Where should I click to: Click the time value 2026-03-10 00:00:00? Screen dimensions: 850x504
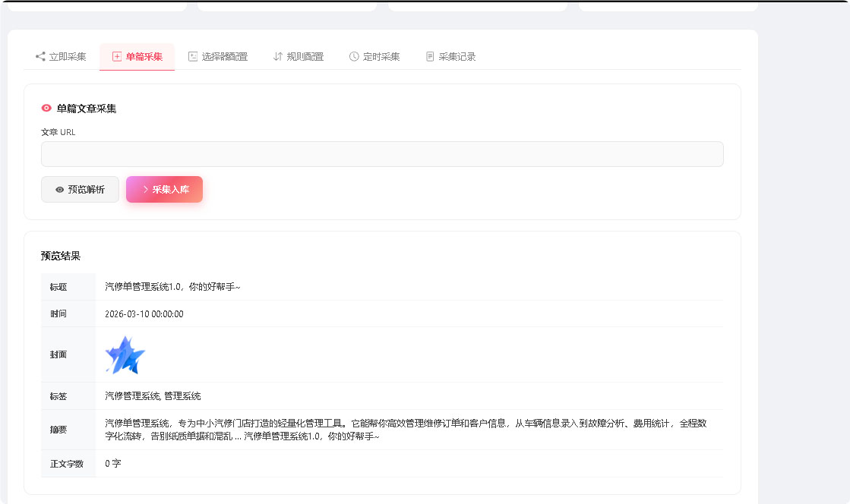pyautogui.click(x=144, y=313)
